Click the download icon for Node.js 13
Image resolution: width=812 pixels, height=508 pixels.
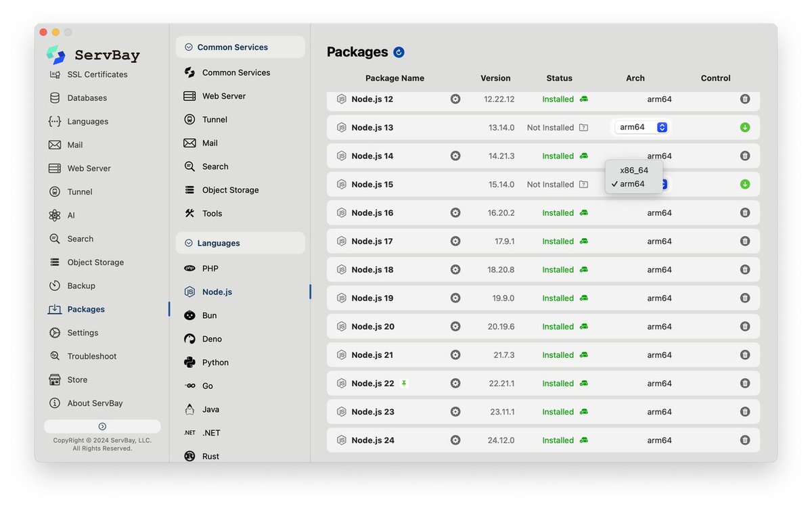click(745, 127)
